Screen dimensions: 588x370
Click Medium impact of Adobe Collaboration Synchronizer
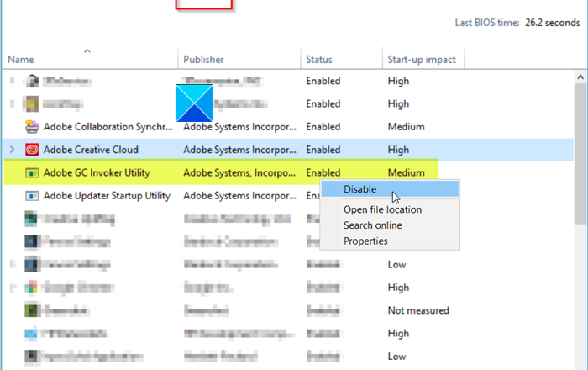(406, 127)
